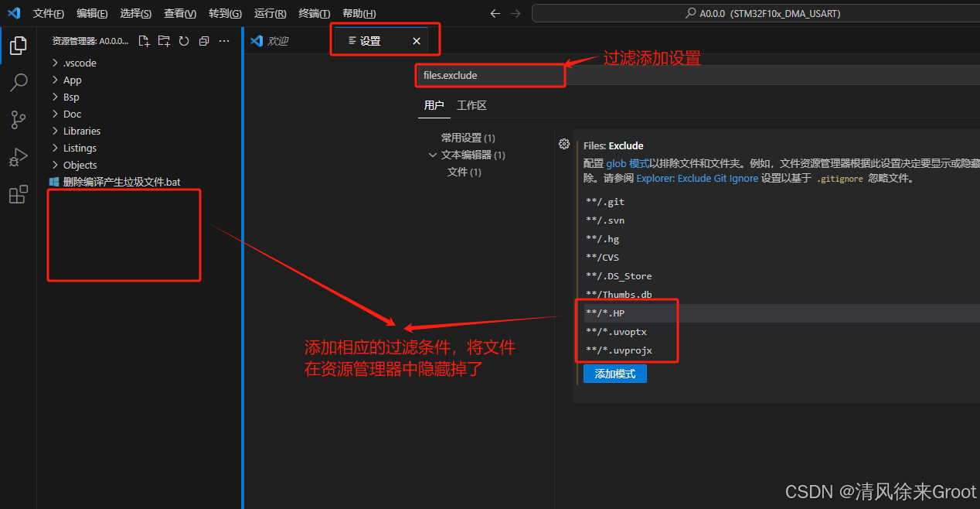Switch to the 工作区 settings tab
The height and width of the screenshot is (509, 980).
[x=471, y=104]
